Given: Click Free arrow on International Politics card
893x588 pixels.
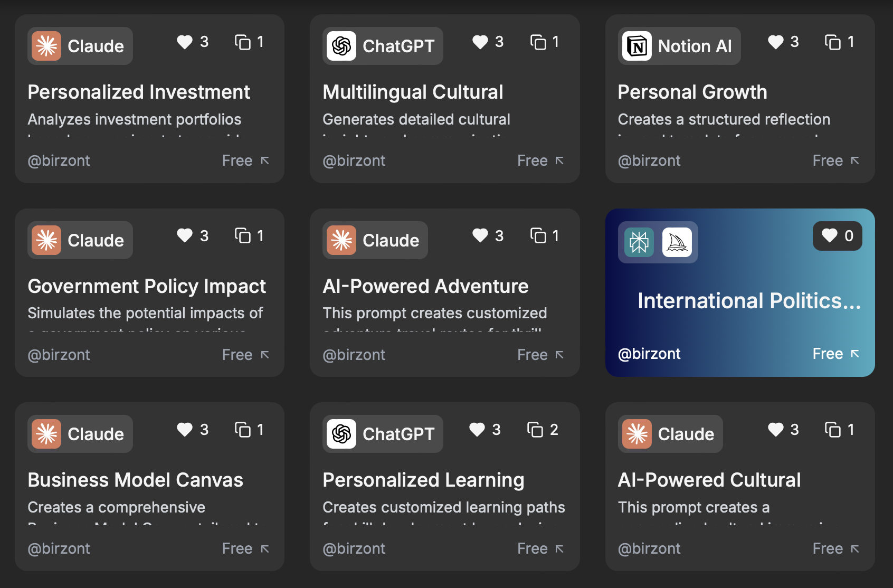Looking at the screenshot, I should pos(855,354).
